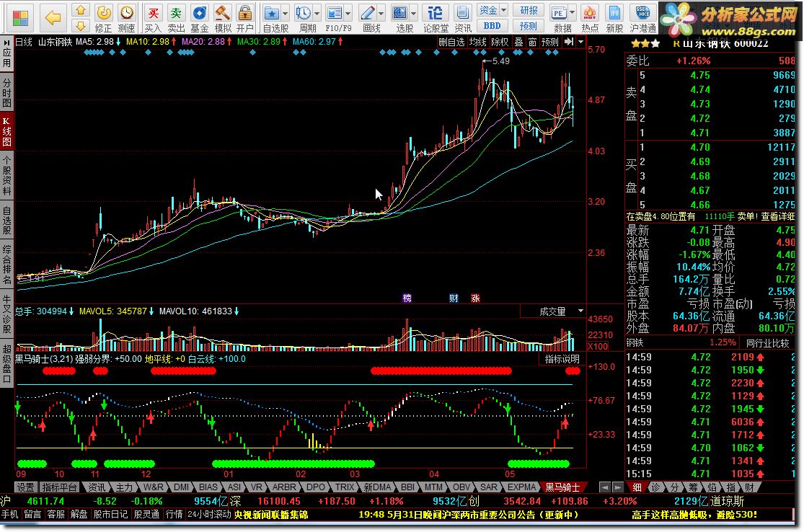The width and height of the screenshot is (804, 532).
Task: Expand the 资金 dropdown arrow
Action: [x=503, y=10]
